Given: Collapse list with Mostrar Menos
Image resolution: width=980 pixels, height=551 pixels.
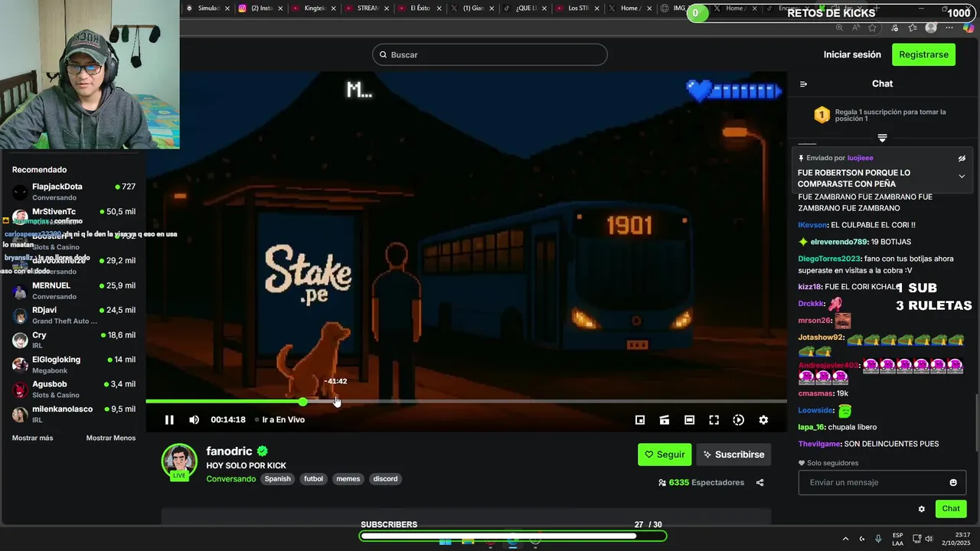Looking at the screenshot, I should (111, 439).
